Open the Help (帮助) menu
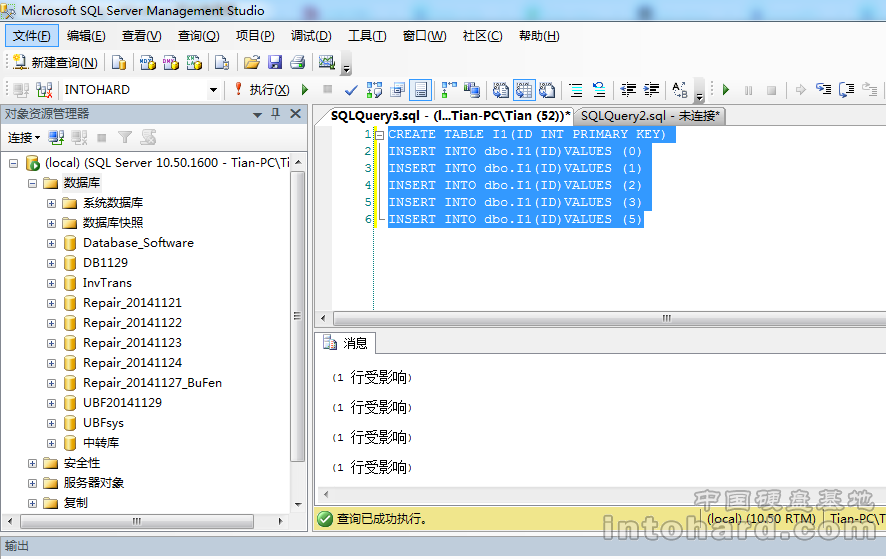Viewport: 886px width, 559px height. coord(539,36)
